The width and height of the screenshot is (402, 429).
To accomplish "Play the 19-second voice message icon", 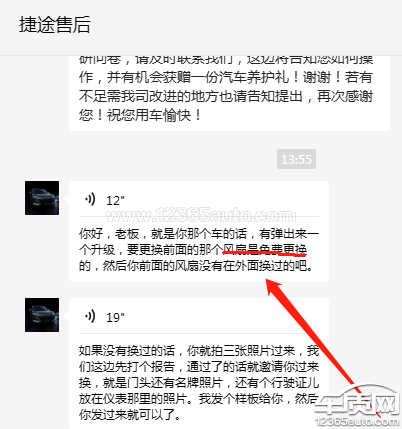I will [90, 316].
